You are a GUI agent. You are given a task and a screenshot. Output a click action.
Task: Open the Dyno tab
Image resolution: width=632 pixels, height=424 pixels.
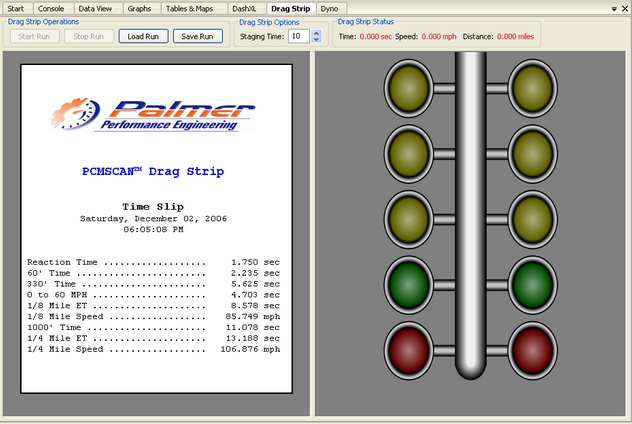[x=329, y=8]
